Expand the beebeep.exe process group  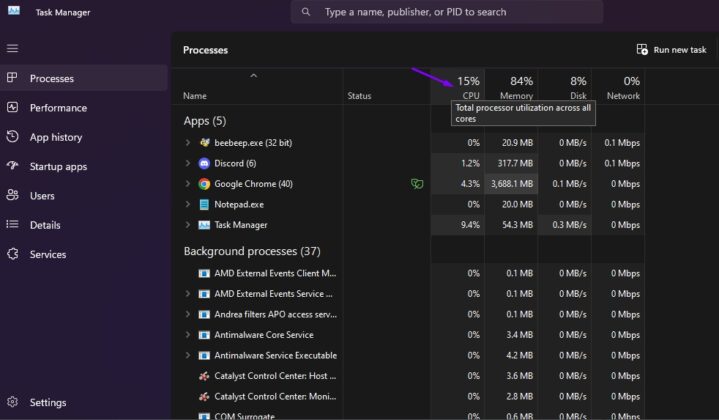[188, 143]
